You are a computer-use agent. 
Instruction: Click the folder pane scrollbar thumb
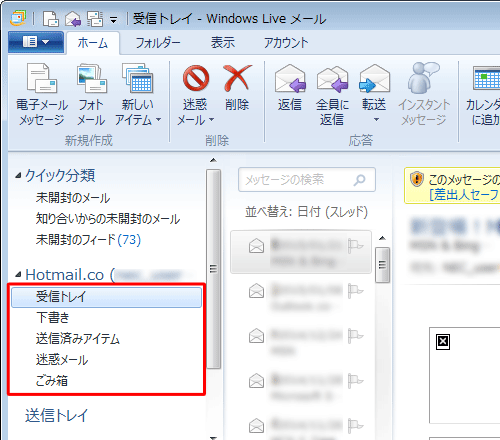(213, 269)
